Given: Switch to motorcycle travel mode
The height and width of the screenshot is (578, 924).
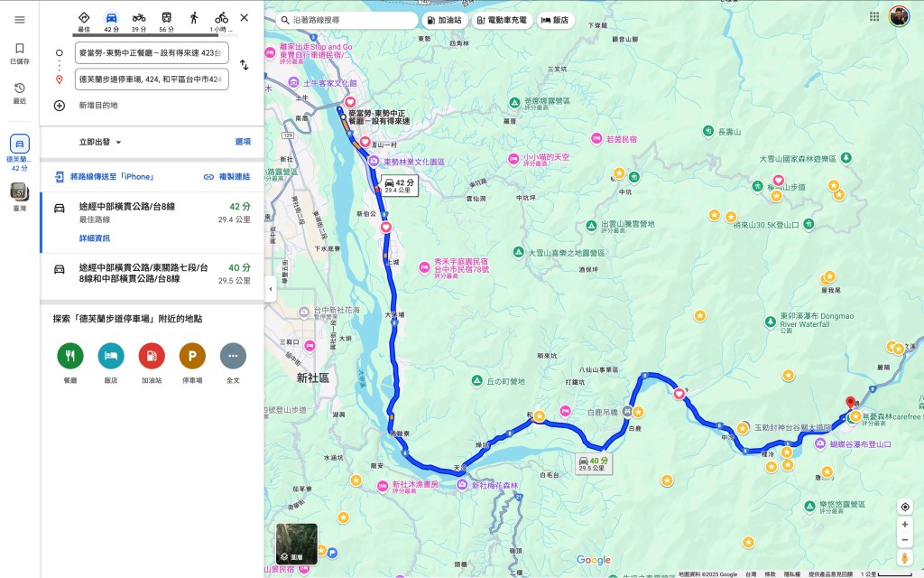Looking at the screenshot, I should click(x=139, y=17).
